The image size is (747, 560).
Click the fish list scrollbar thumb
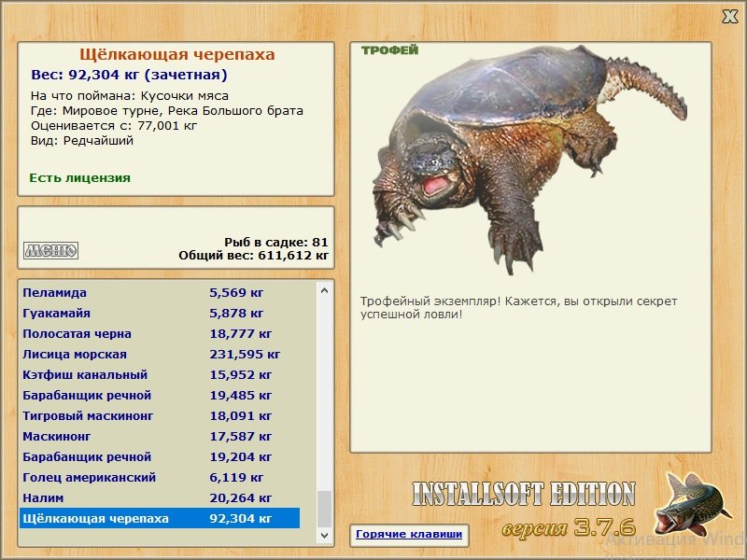tap(324, 510)
